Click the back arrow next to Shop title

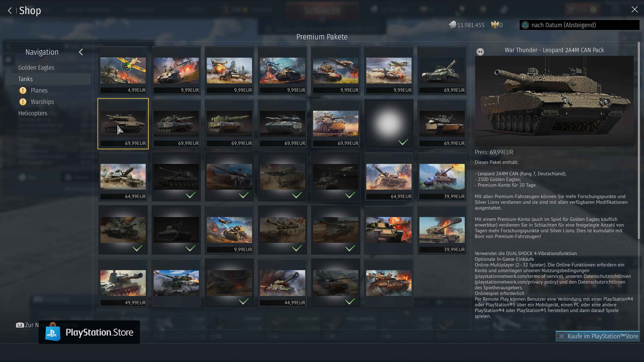coord(9,11)
